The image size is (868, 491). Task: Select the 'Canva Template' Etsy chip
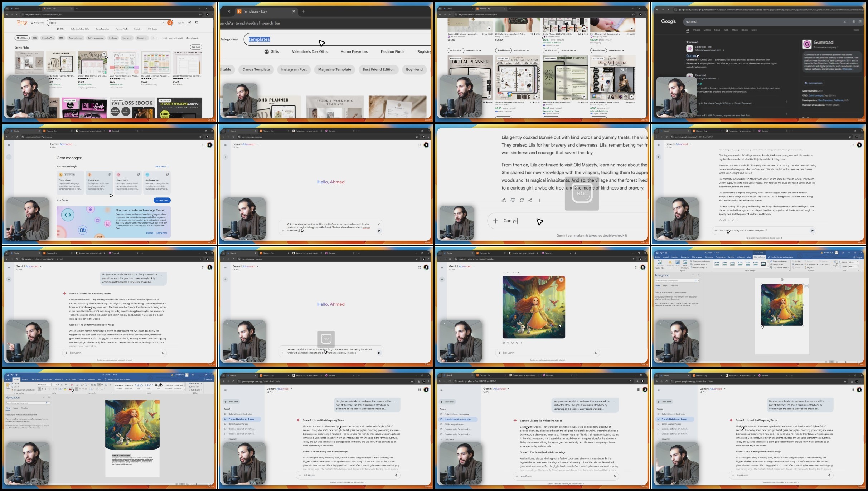coord(256,69)
